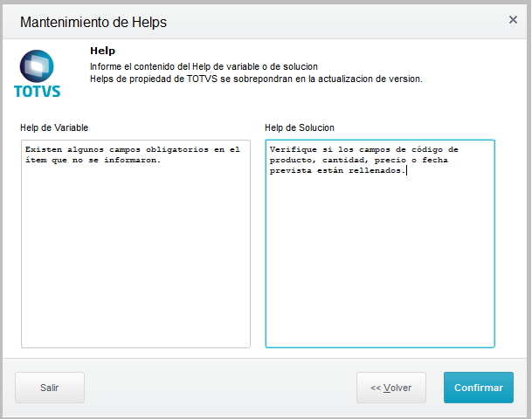Exit using the Salir button

pyautogui.click(x=50, y=388)
